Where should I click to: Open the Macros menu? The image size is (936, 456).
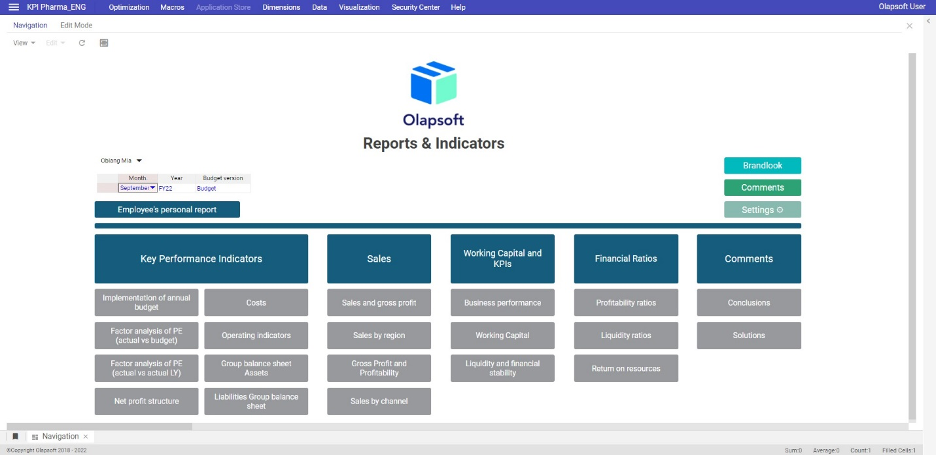point(172,7)
